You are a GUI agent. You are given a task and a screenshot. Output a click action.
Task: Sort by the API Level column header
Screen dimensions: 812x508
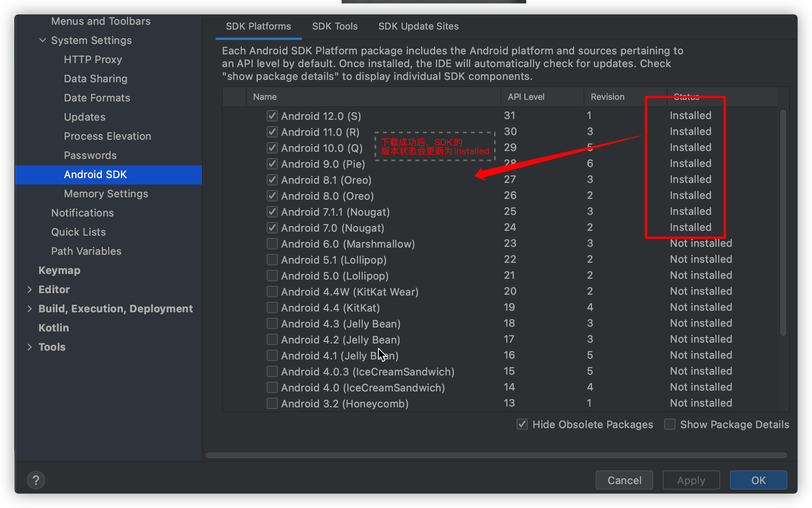[526, 97]
